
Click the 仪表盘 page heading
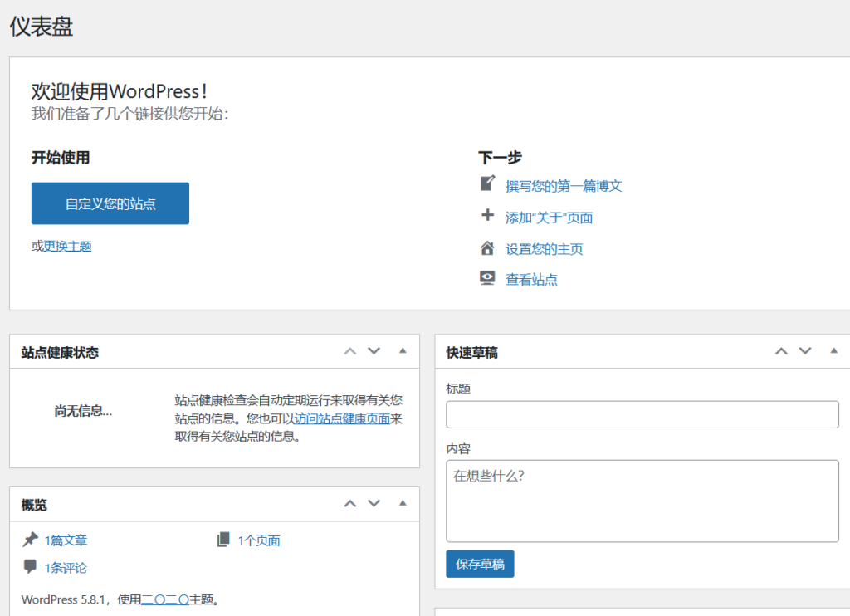click(42, 26)
